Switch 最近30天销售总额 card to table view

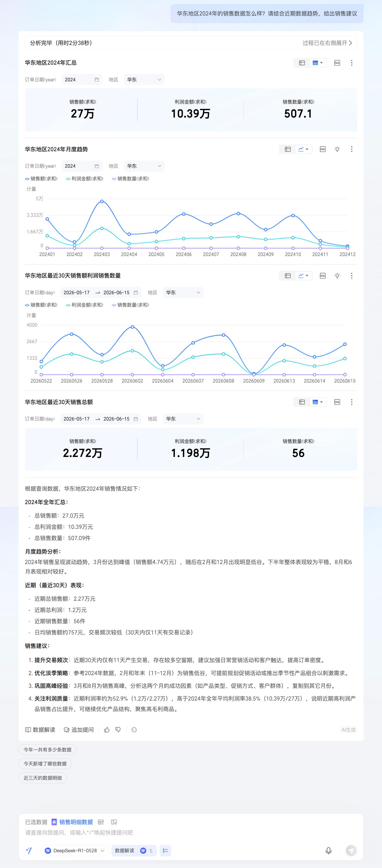[302, 402]
